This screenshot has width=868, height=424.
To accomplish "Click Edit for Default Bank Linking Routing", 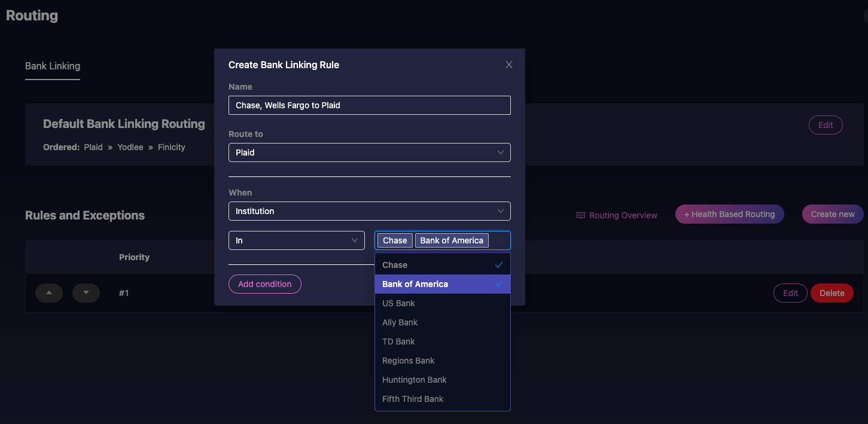I will click(826, 125).
